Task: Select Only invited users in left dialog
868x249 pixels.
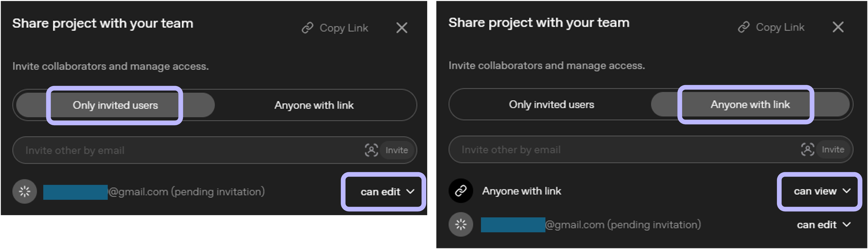Action: click(115, 105)
